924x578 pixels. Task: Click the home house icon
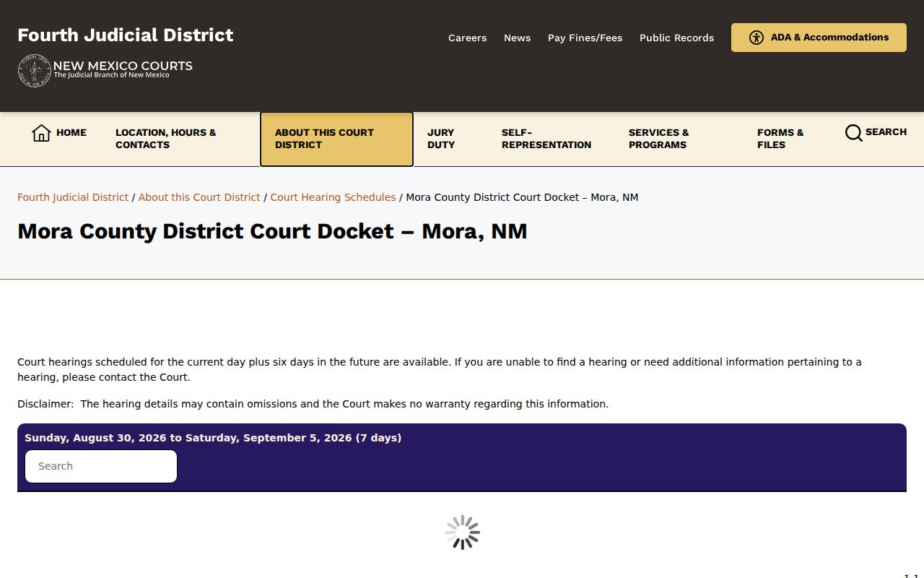click(41, 133)
